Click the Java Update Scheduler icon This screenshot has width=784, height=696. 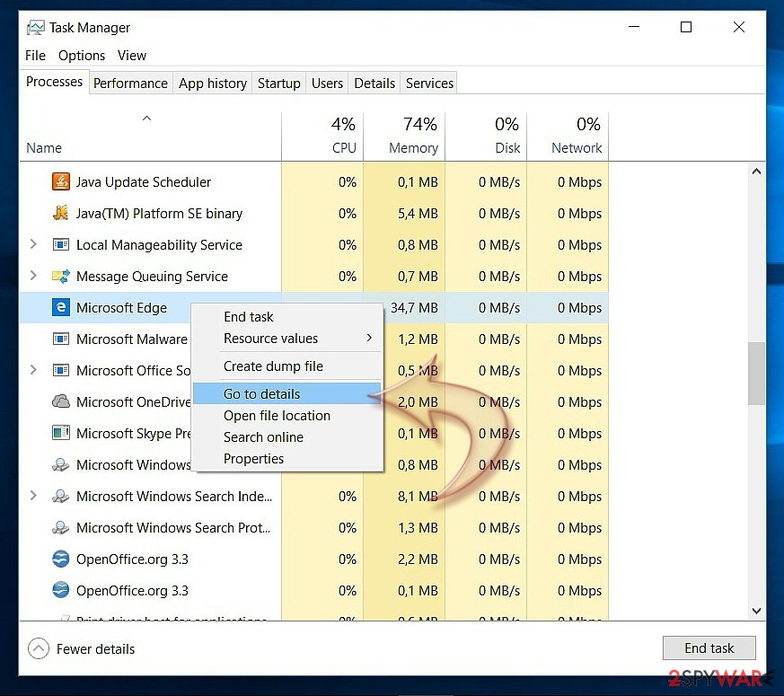pyautogui.click(x=60, y=182)
